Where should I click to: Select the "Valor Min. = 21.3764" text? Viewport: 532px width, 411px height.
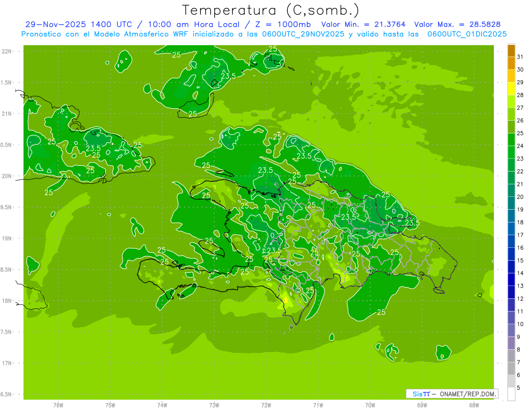coord(363,24)
